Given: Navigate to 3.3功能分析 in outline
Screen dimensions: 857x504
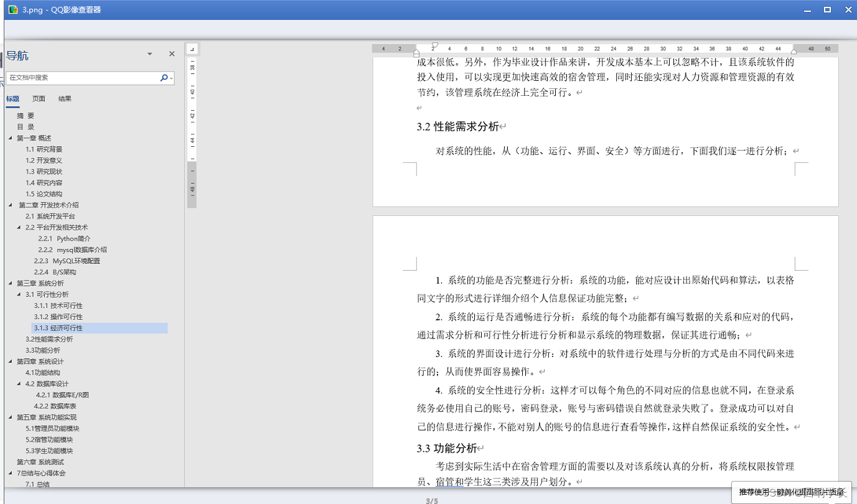Looking at the screenshot, I should 43,351.
